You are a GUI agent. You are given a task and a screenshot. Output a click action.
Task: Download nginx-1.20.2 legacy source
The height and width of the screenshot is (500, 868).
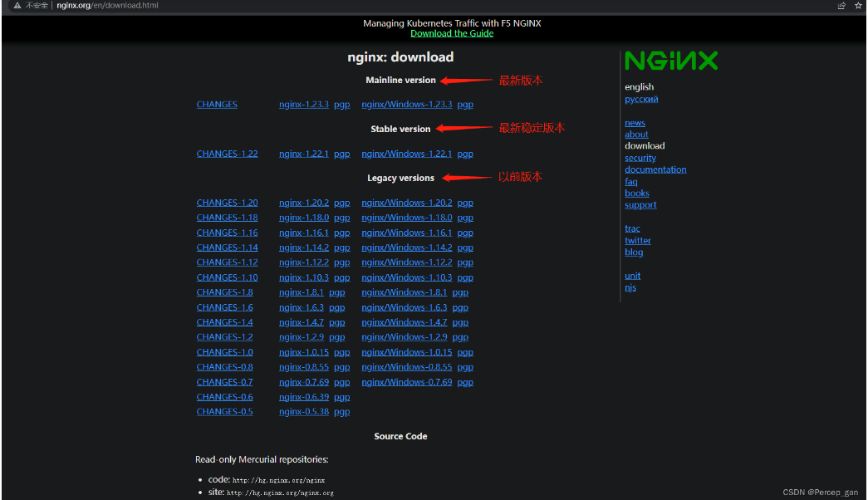pos(304,203)
